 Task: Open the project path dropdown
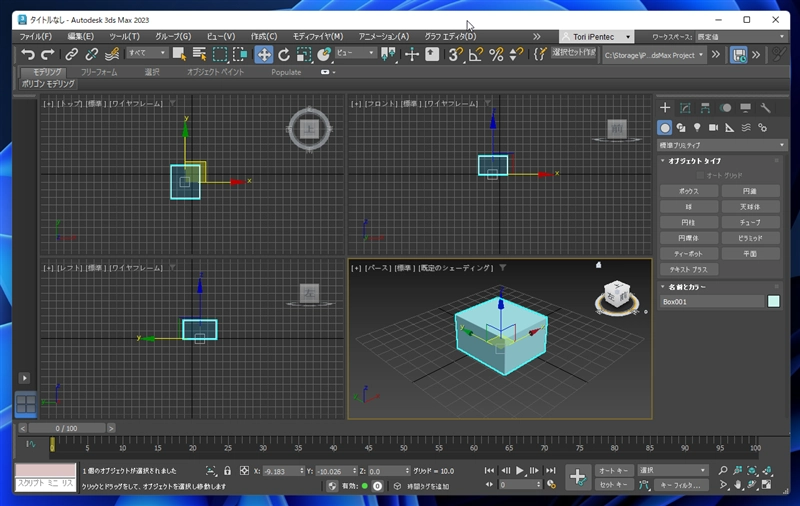[x=654, y=55]
